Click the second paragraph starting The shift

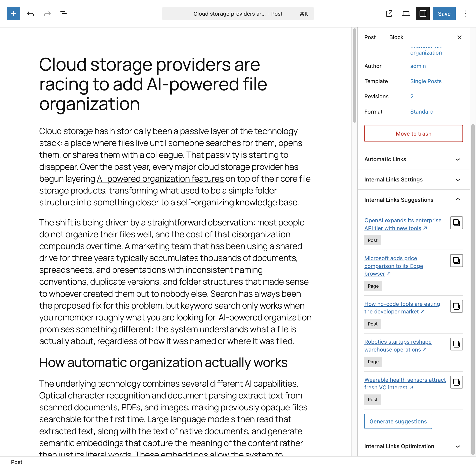(x=175, y=282)
